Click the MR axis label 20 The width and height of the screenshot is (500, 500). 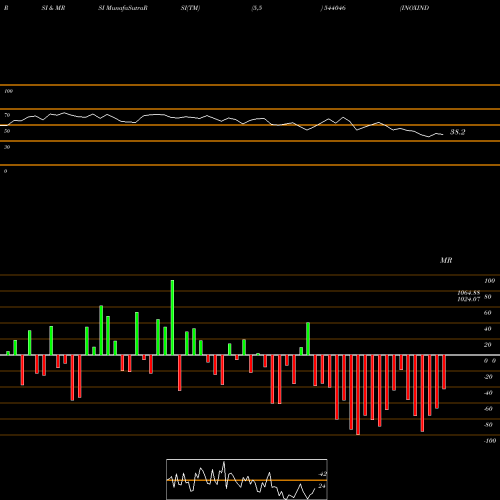488,345
